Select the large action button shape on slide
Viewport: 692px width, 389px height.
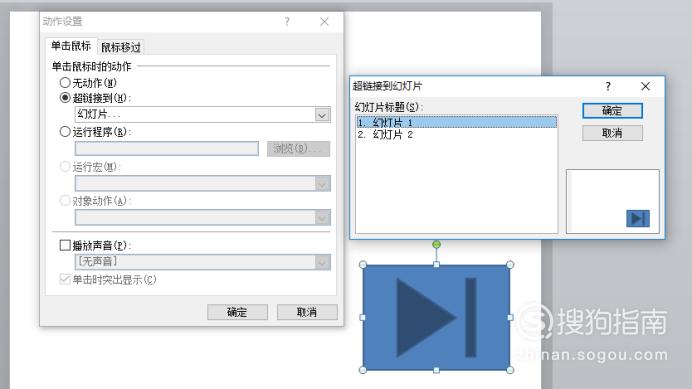click(436, 317)
